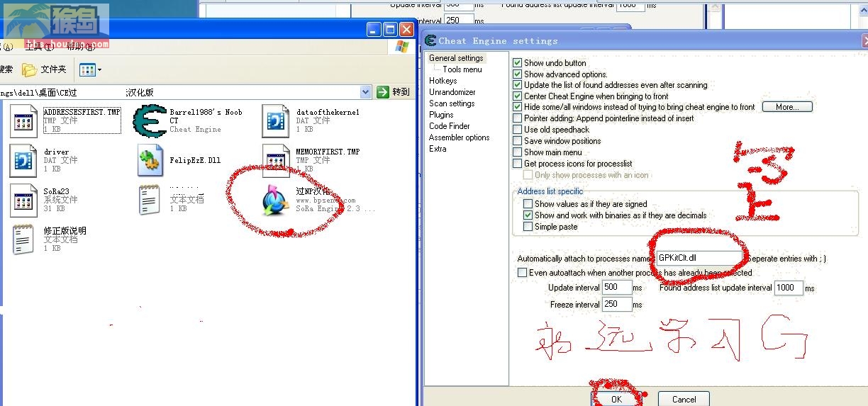This screenshot has width=868, height=406.
Task: Click the Explorer address path field
Action: pyautogui.click(x=181, y=92)
